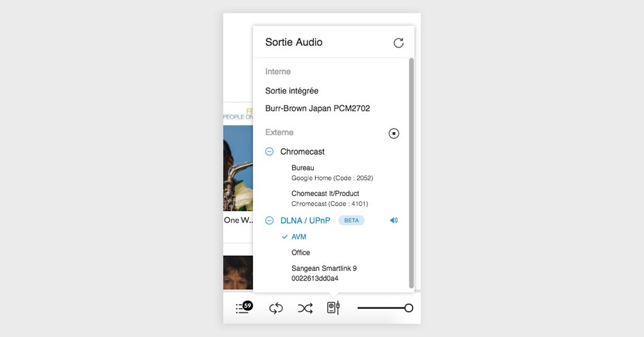Open the album cover showing a face
This screenshot has width=644, height=337.
(x=238, y=273)
